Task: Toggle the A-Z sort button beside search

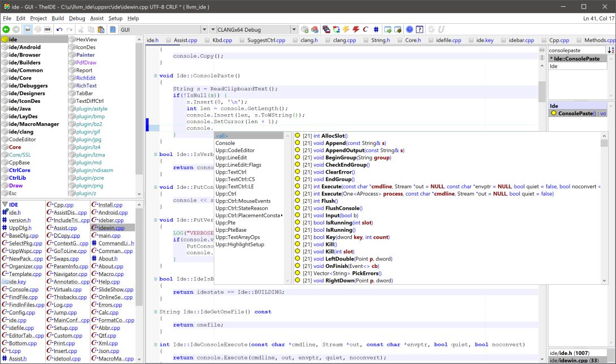Action: tap(610, 50)
